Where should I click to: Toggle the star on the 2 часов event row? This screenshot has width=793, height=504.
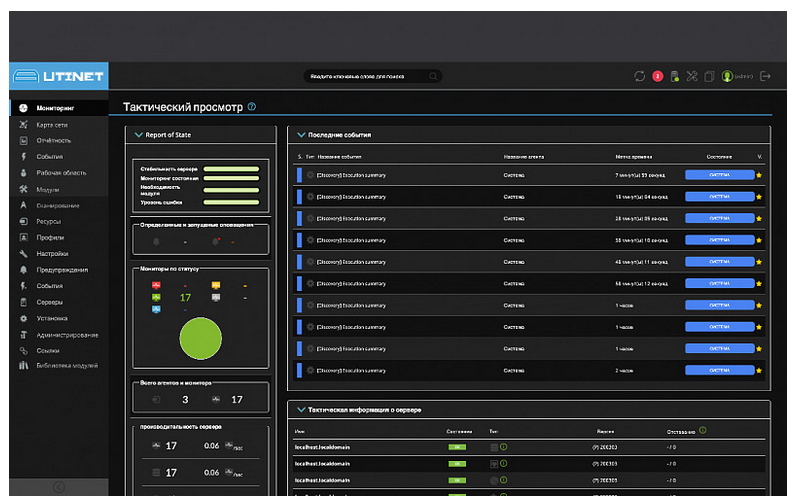click(759, 370)
